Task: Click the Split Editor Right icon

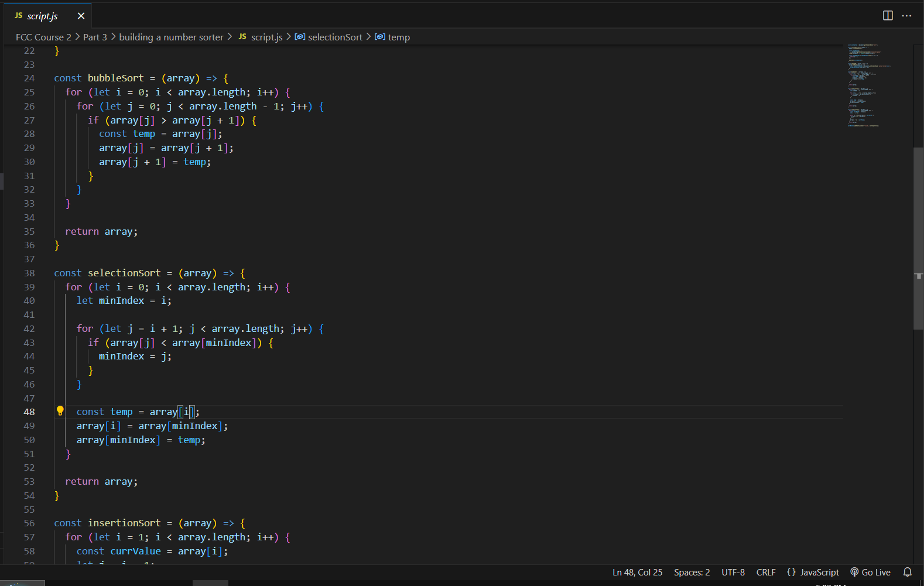Action: (888, 16)
